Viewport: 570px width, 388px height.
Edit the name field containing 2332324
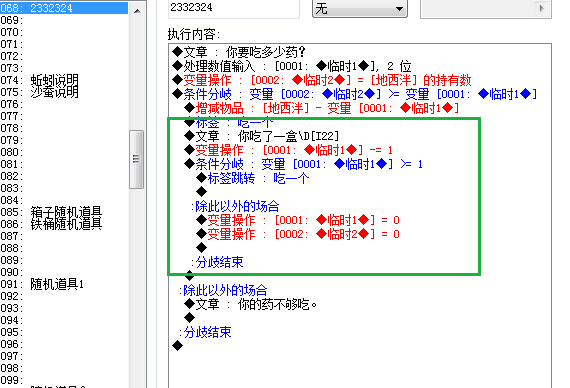pos(234,8)
